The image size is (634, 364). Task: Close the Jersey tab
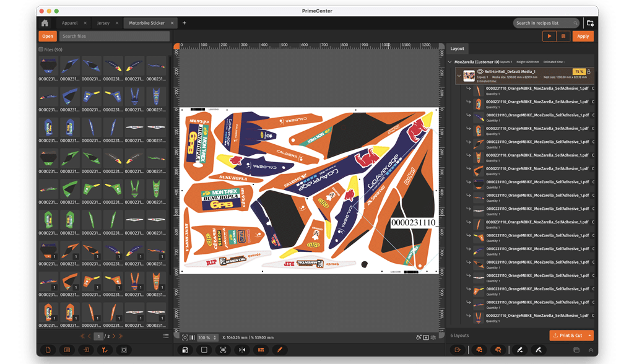(117, 23)
